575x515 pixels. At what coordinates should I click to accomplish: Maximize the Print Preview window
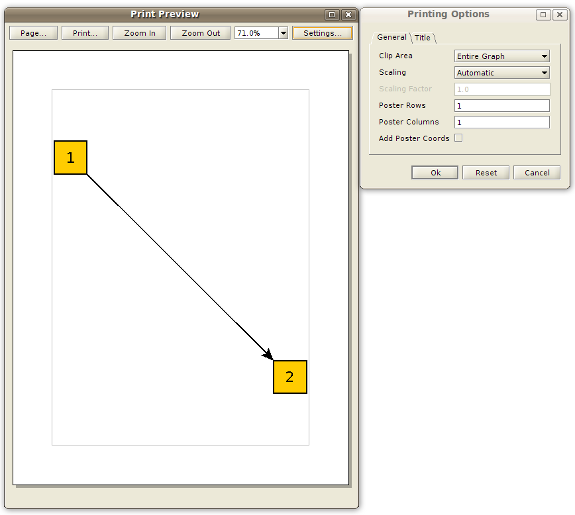[x=332, y=15]
